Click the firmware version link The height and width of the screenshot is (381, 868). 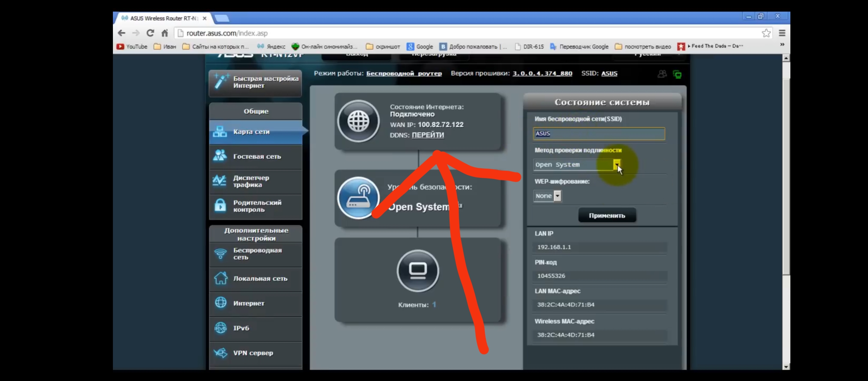point(542,73)
